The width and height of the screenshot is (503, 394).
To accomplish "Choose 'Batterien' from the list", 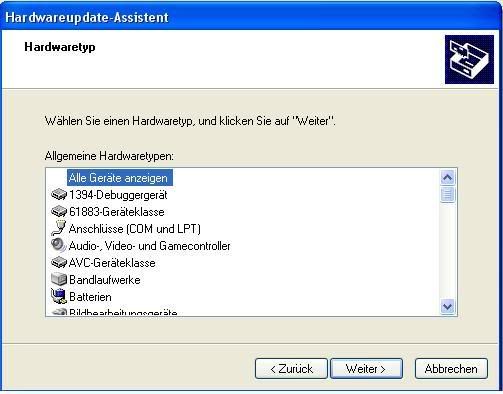I will click(x=90, y=297).
